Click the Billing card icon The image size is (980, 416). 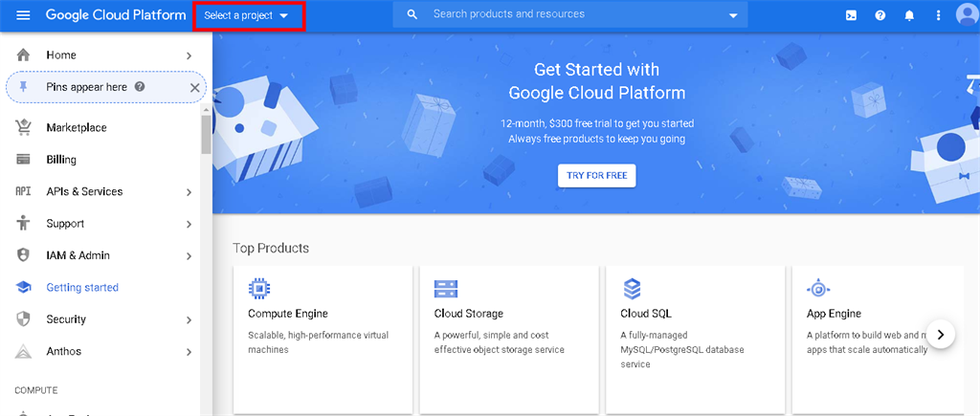pos(23,160)
